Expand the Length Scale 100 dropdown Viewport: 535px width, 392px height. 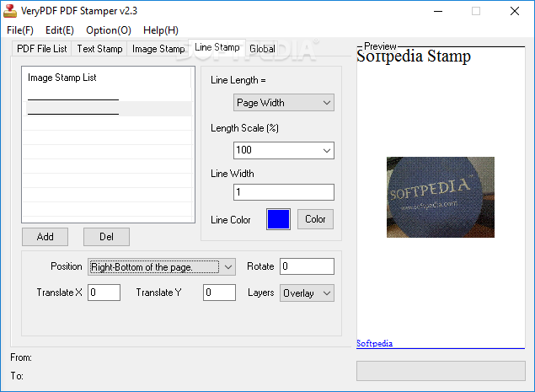[x=284, y=150]
